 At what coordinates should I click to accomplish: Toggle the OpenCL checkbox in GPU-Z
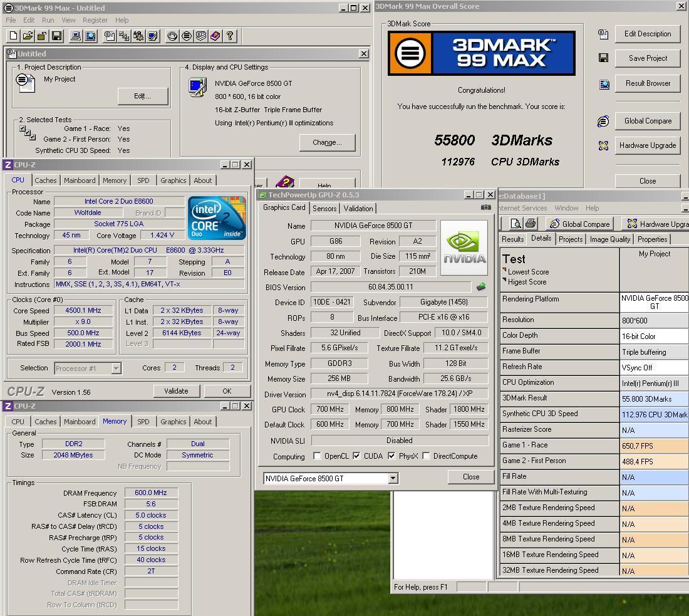[x=317, y=456]
